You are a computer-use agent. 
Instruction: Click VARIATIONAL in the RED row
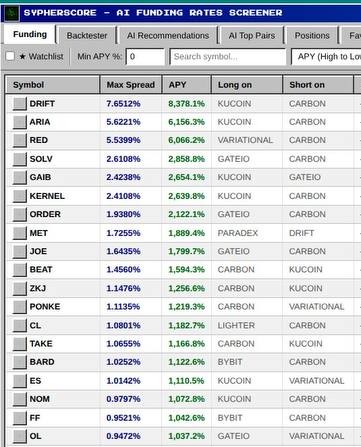[x=245, y=140]
